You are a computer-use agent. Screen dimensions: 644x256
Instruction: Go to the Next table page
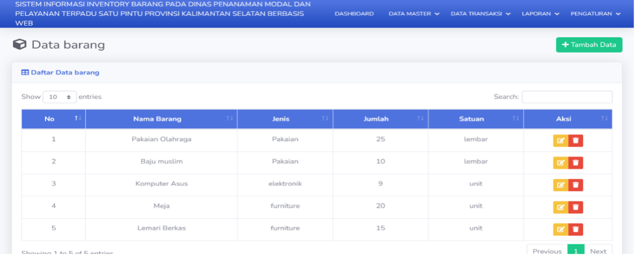pos(598,250)
